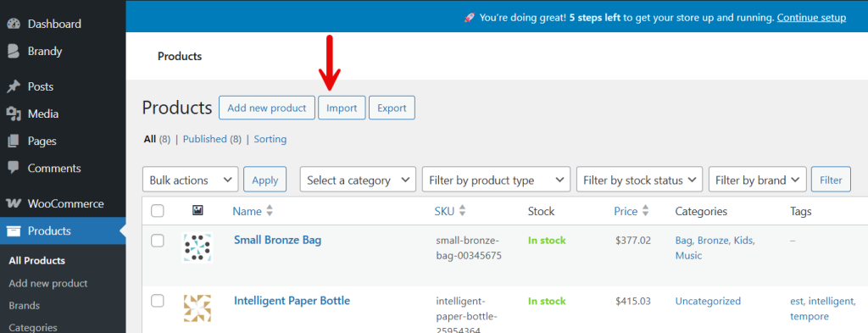Filter by the Kids category link

click(x=743, y=241)
